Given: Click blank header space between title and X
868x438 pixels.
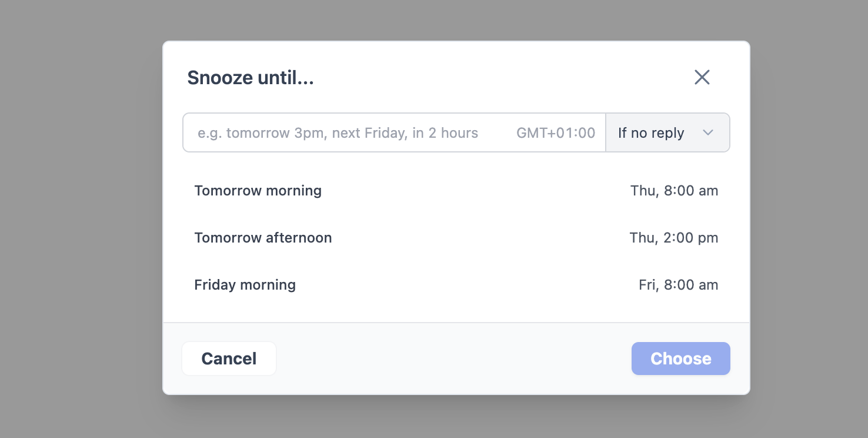Looking at the screenshot, I should [x=500, y=78].
